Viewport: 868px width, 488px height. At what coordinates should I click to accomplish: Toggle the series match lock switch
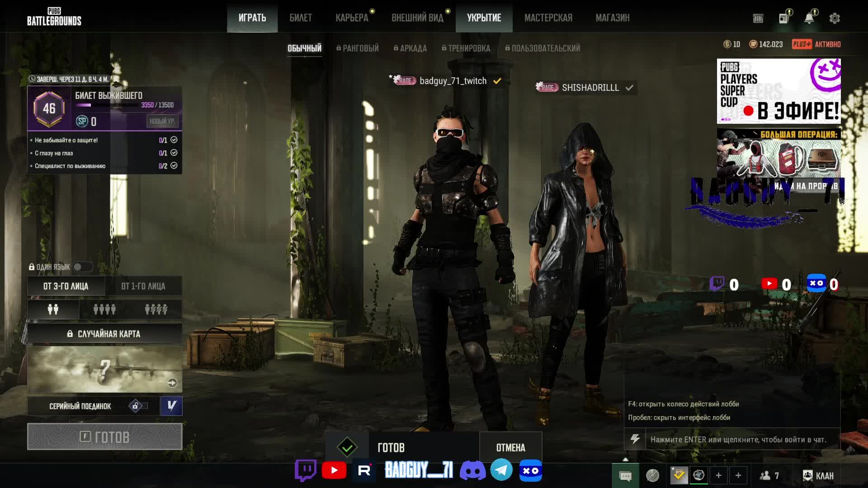click(x=138, y=406)
